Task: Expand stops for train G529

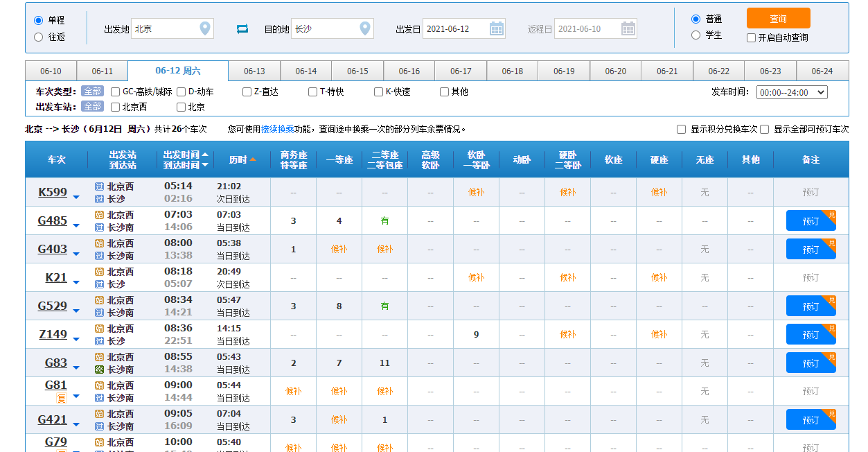Action: point(76,312)
